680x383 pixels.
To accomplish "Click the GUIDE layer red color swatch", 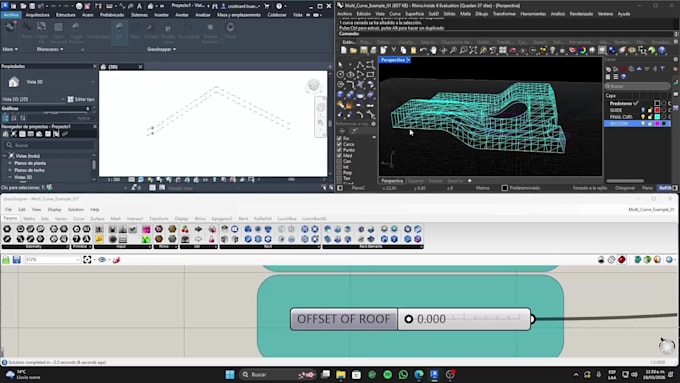I will tap(657, 110).
